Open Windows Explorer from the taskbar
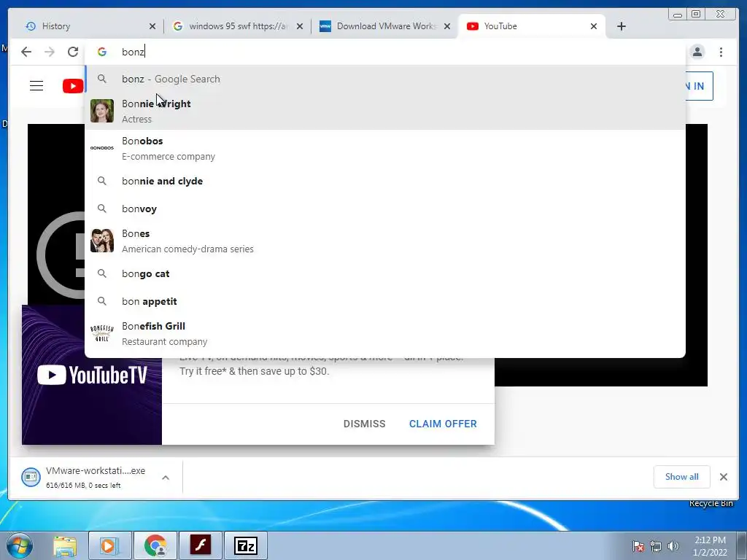747x560 pixels. (x=65, y=545)
